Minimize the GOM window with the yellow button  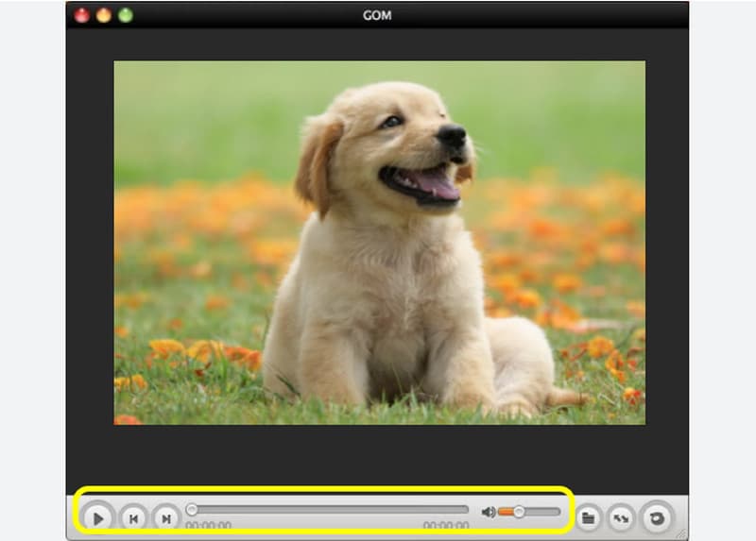103,15
